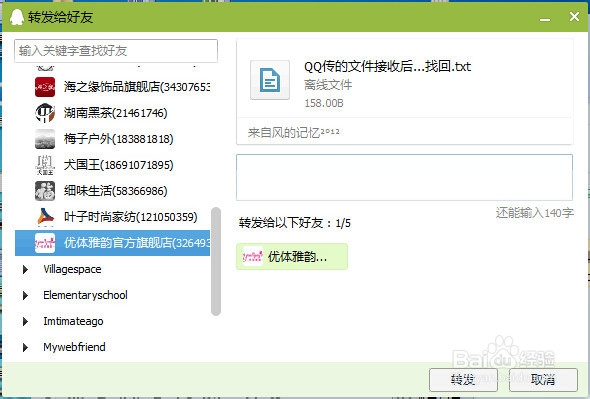Open the Elementaryschool group label

click(x=85, y=295)
